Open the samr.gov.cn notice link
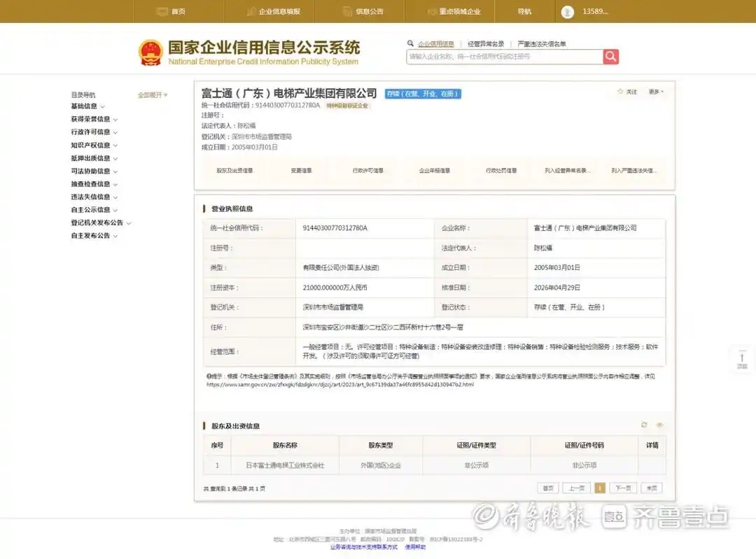The height and width of the screenshot is (559, 756). (x=340, y=385)
